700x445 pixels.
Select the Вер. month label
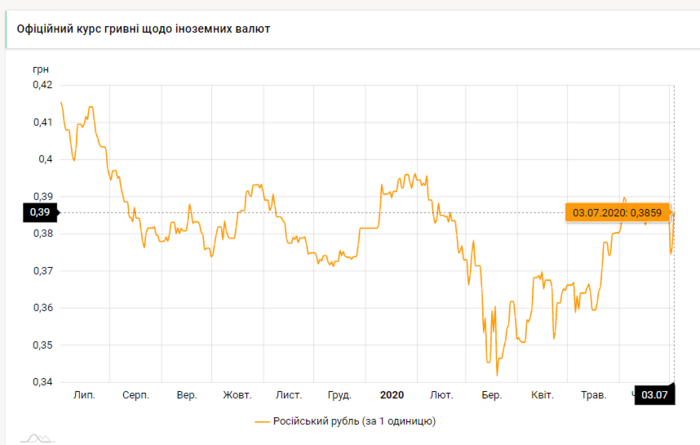point(187,396)
